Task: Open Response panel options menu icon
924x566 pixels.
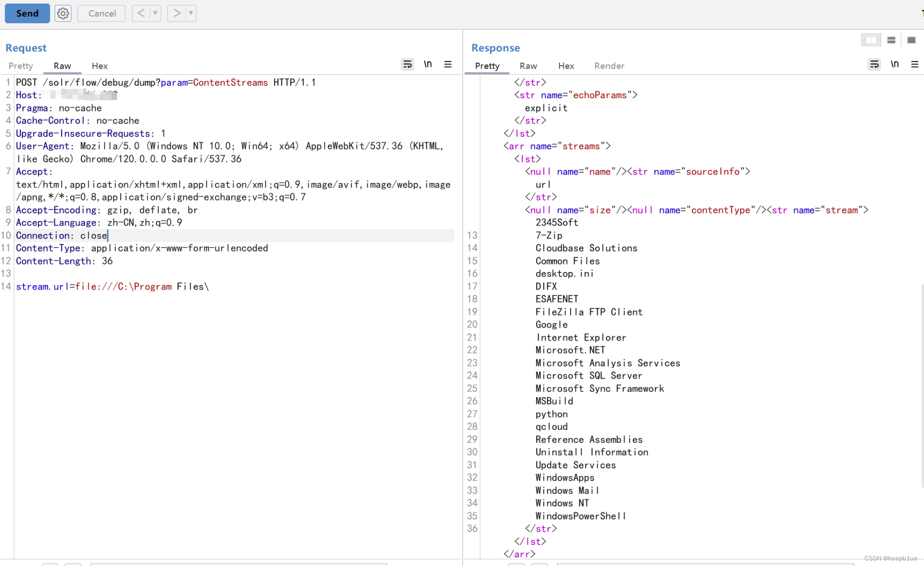Action: (915, 64)
